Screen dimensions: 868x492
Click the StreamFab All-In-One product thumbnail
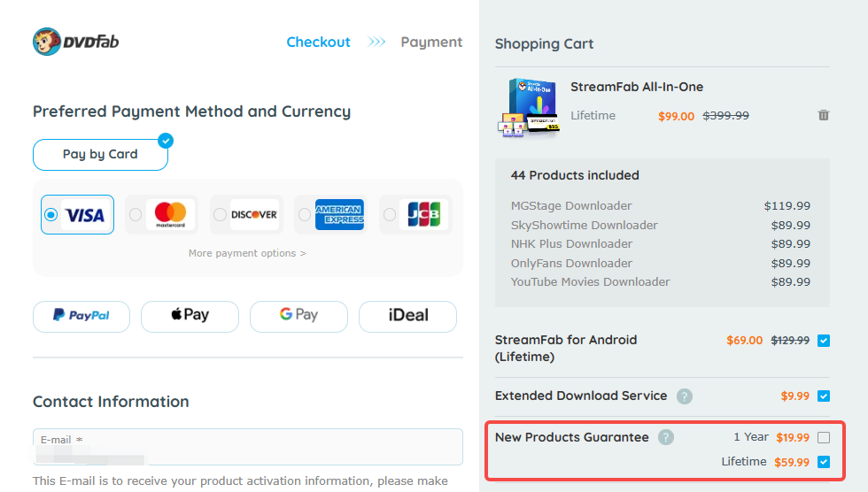pos(529,107)
